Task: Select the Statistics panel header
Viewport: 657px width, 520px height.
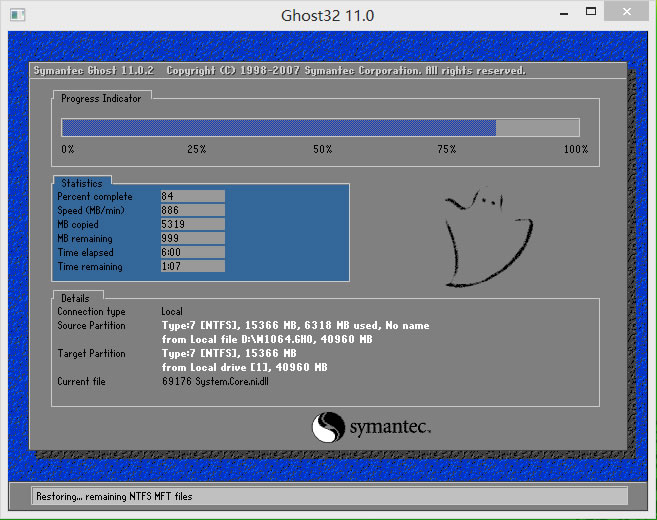Action: [x=81, y=183]
